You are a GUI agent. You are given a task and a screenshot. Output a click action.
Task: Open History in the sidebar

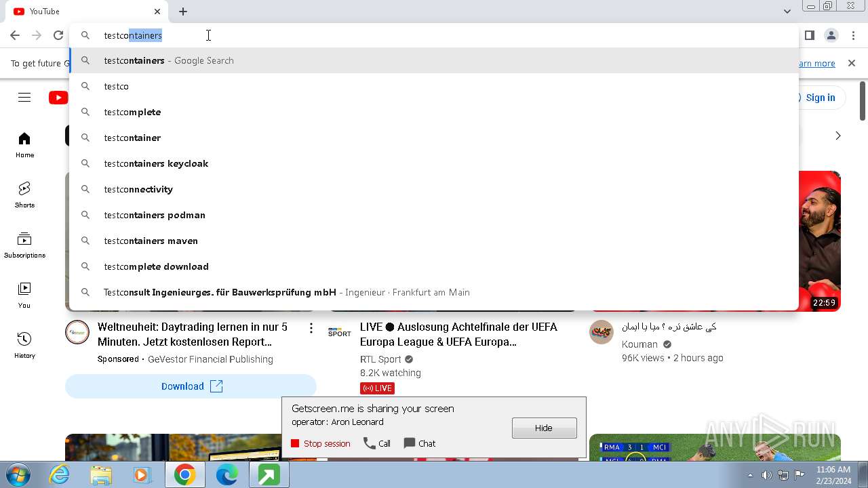(24, 346)
